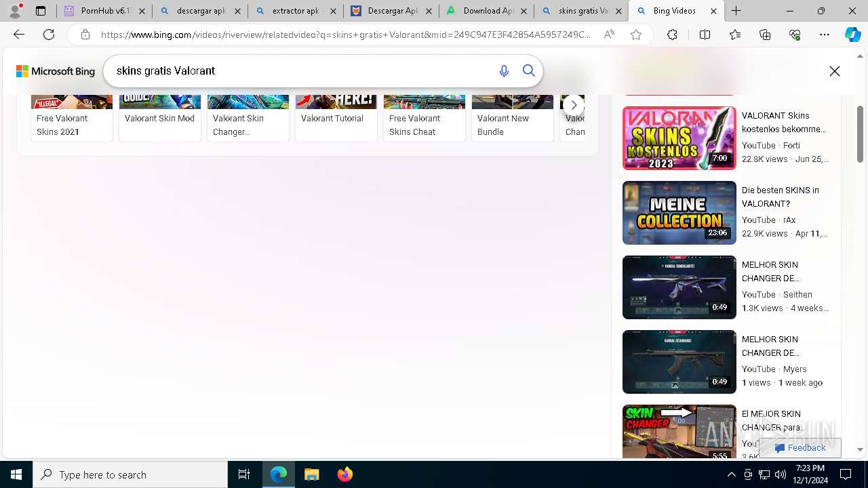The width and height of the screenshot is (868, 488).
Task: Open Free Valorant Skins 2021 suggestion
Action: pos(72,118)
